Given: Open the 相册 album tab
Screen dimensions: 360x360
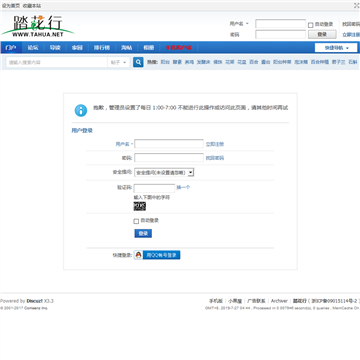Looking at the screenshot, I should click(x=149, y=48).
